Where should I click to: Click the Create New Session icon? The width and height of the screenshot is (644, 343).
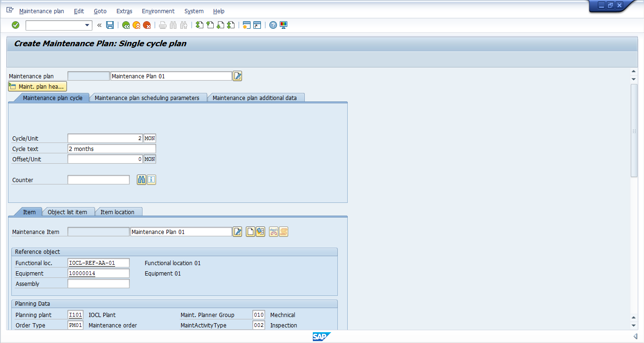click(246, 25)
